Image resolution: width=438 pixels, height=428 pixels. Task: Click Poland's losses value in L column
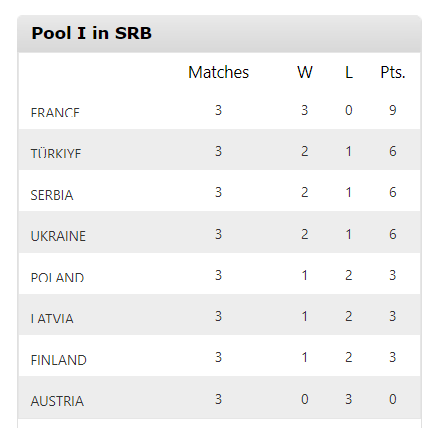click(x=349, y=275)
